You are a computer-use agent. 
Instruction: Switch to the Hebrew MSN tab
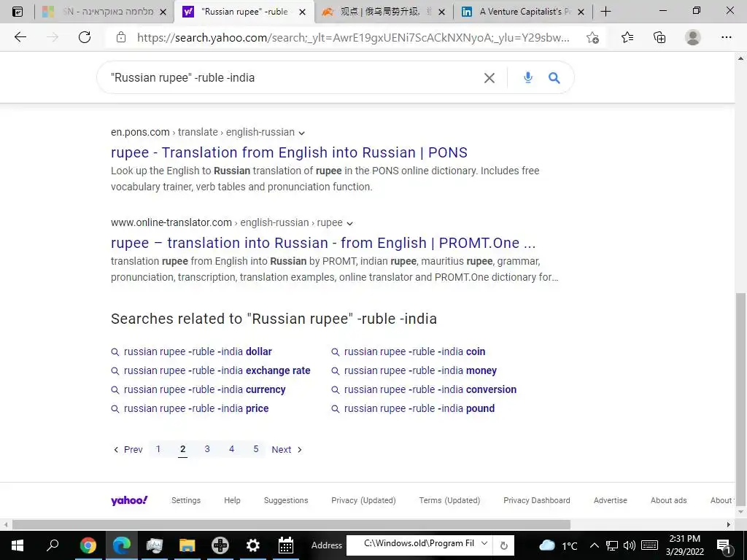104,12
